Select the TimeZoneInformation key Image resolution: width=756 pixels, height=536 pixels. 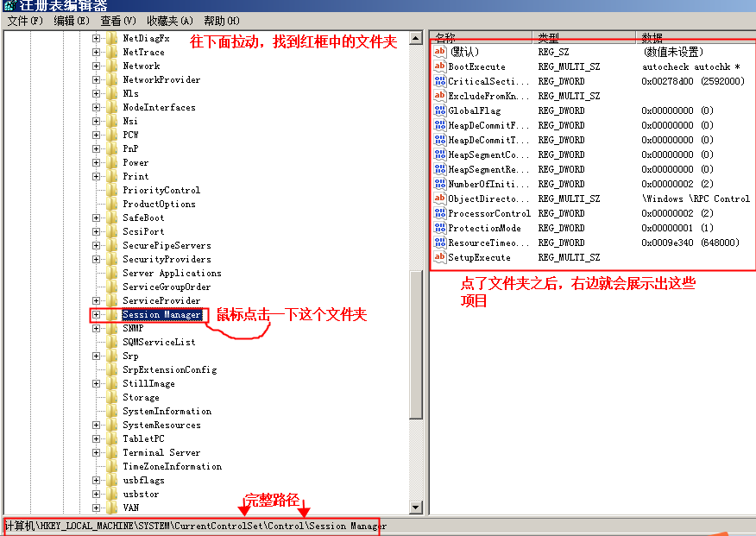(x=172, y=466)
